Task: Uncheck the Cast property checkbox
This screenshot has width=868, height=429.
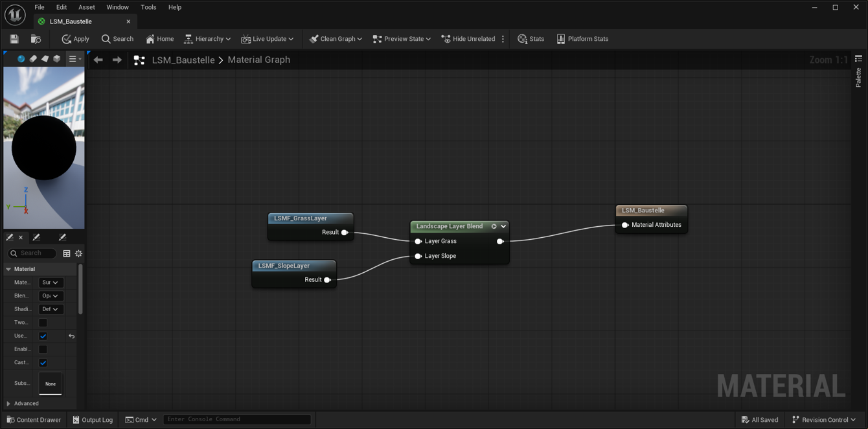Action: click(43, 363)
